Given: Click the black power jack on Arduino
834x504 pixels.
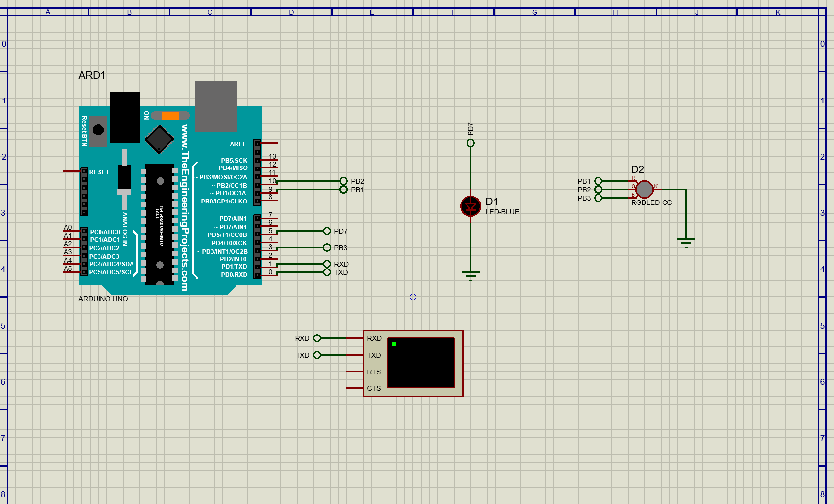Looking at the screenshot, I should coord(125,117).
